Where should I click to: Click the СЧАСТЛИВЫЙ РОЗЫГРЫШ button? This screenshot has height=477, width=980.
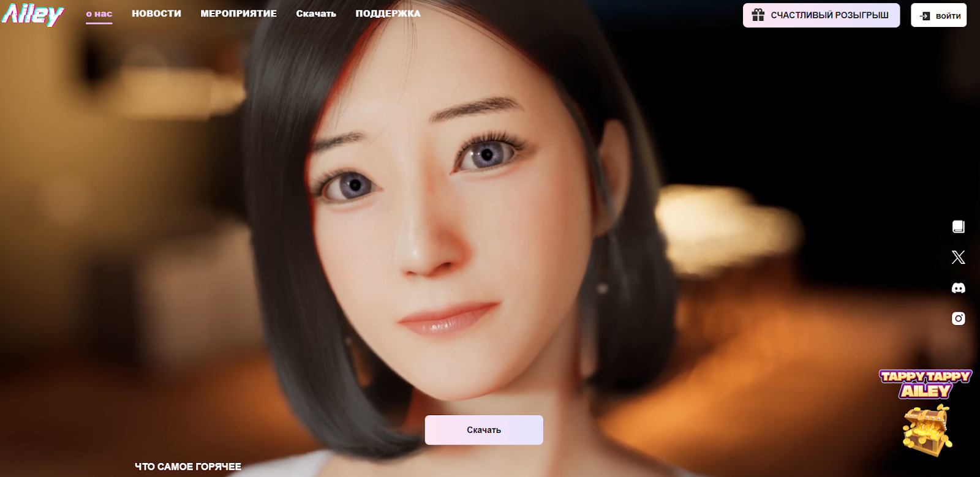click(x=821, y=15)
